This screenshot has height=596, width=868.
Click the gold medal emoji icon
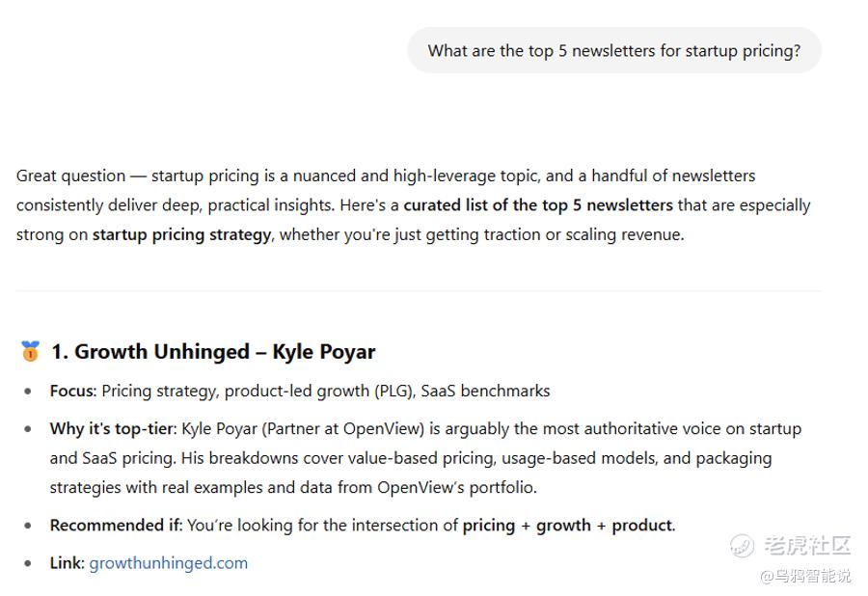[x=31, y=351]
